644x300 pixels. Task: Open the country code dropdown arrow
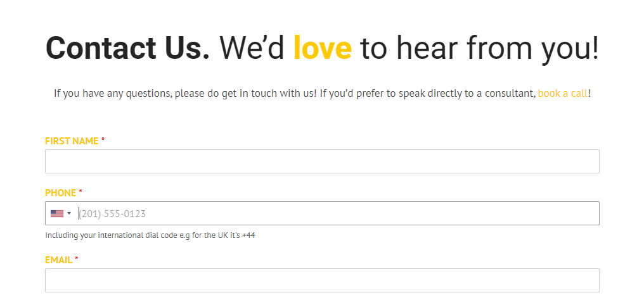click(x=69, y=213)
